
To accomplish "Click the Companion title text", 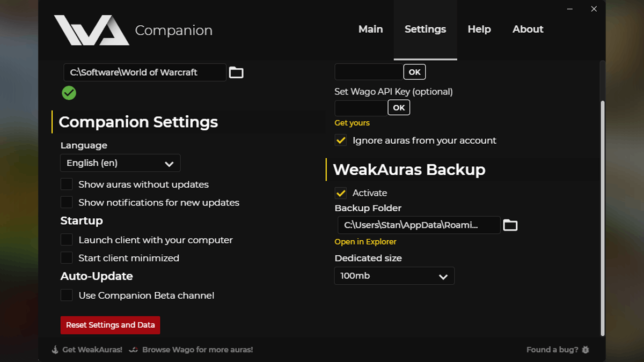I will click(174, 31).
